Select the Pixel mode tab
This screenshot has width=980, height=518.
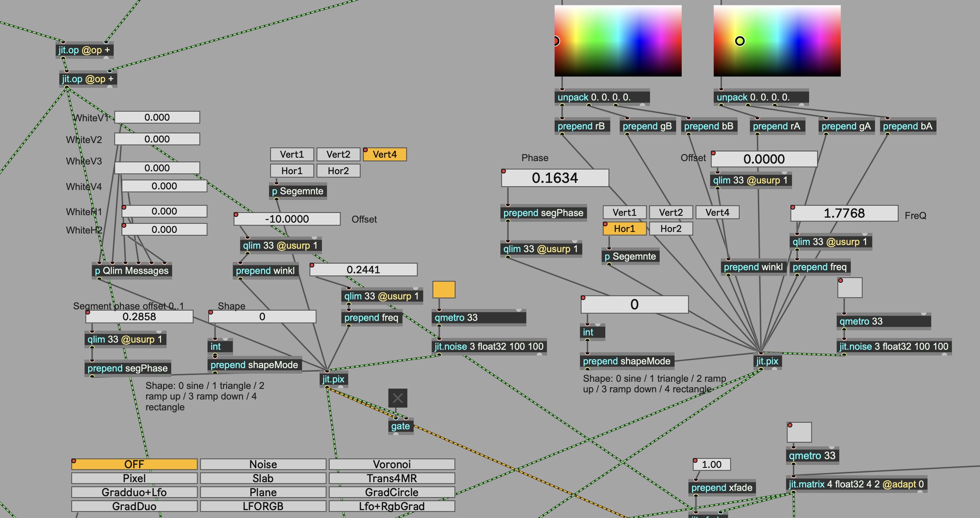click(134, 478)
